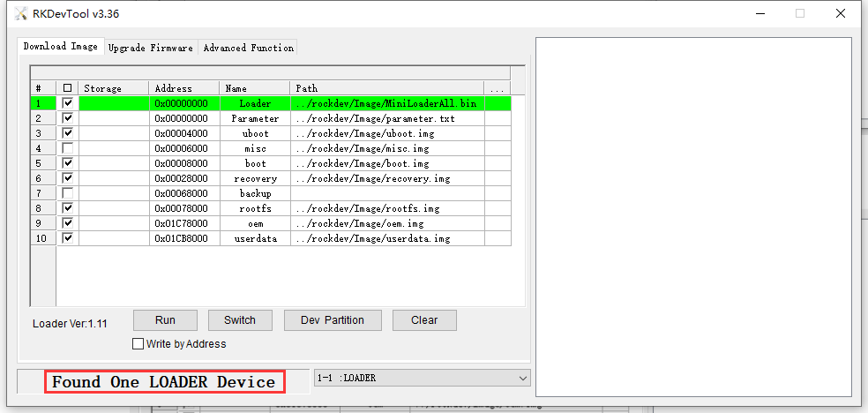Select the userdata.img path cell
Viewport: 868px width, 413px height.
pos(387,238)
